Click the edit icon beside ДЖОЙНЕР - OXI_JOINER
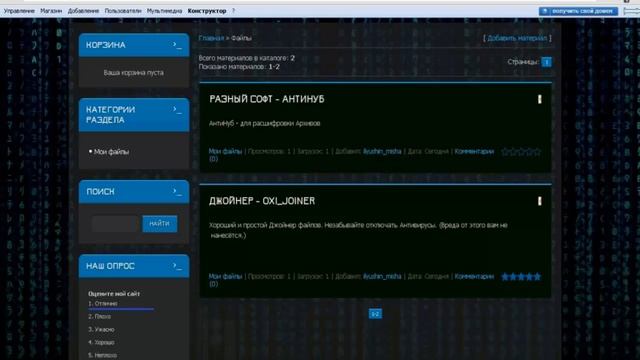This screenshot has height=360, width=640. point(540,201)
